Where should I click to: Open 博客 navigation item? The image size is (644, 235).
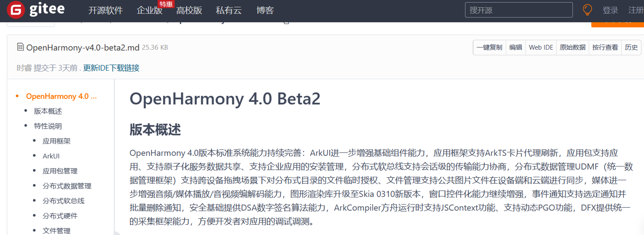[x=265, y=10]
